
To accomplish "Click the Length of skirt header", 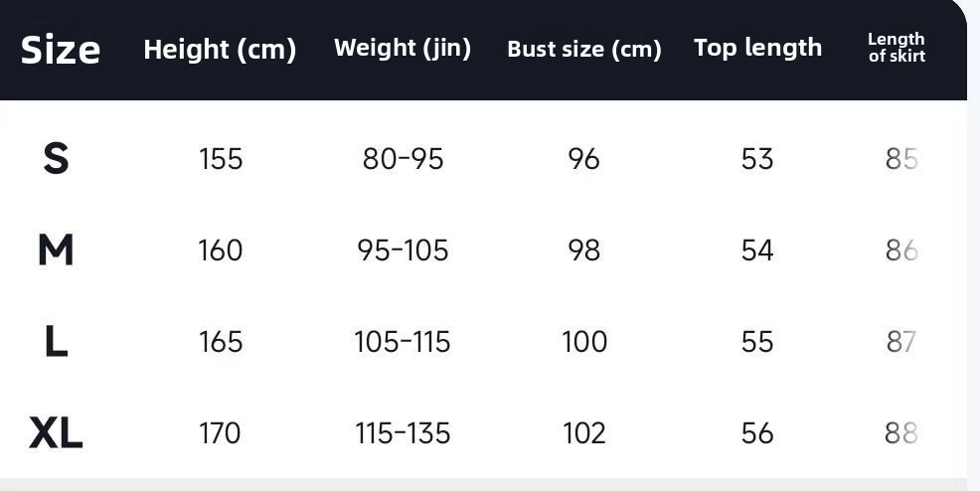I will coord(897,48).
